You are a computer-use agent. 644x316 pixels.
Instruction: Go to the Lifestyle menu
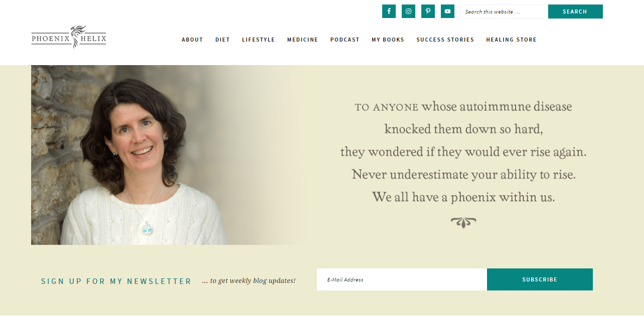[x=258, y=40]
